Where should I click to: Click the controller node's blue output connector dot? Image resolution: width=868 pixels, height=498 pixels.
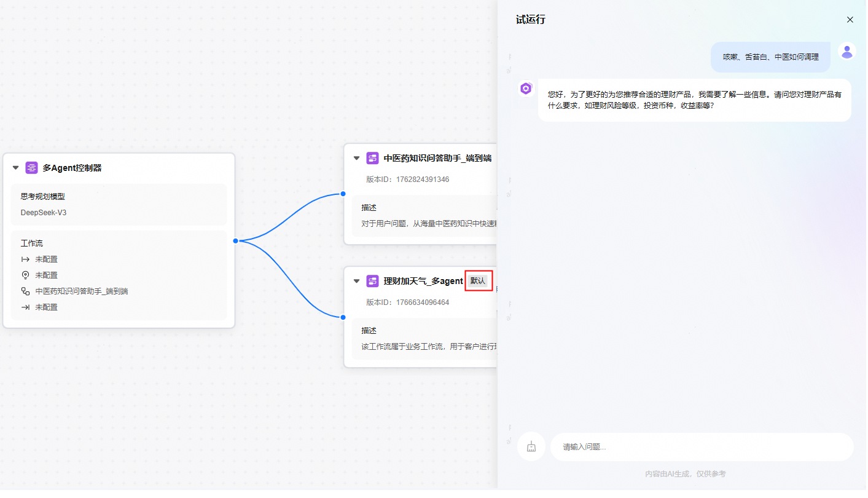coord(235,241)
